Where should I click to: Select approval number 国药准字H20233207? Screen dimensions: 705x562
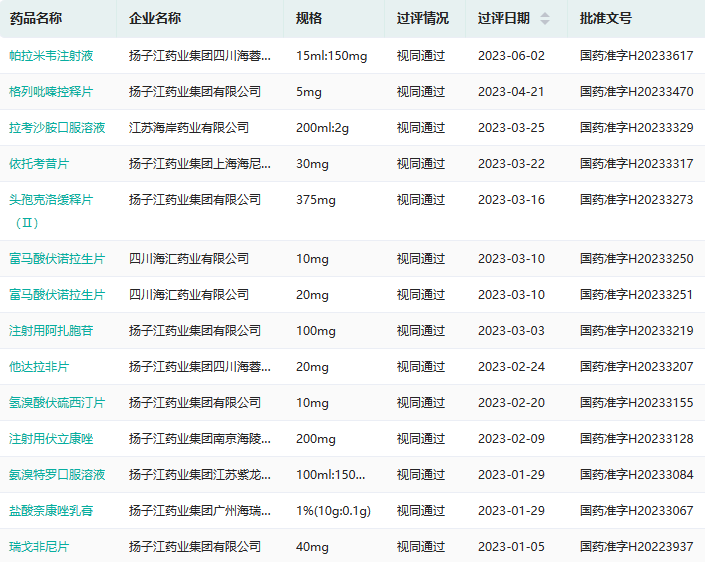(x=637, y=367)
